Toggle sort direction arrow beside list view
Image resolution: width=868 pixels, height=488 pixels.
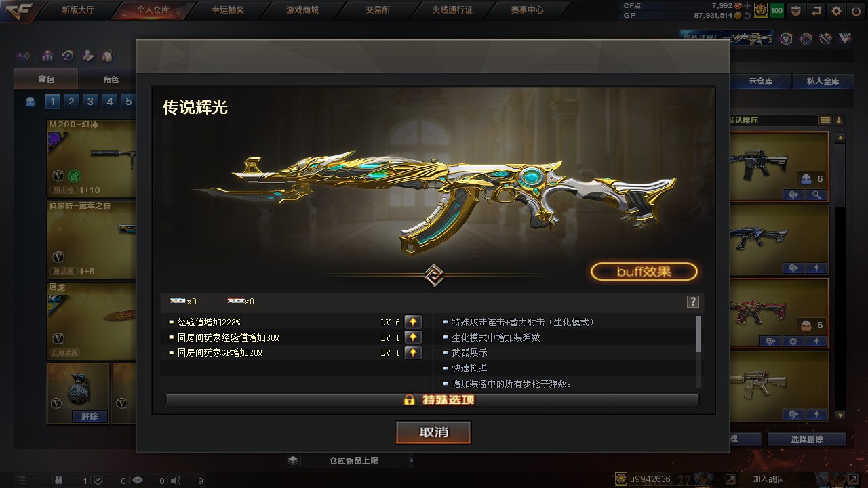pyautogui.click(x=839, y=120)
